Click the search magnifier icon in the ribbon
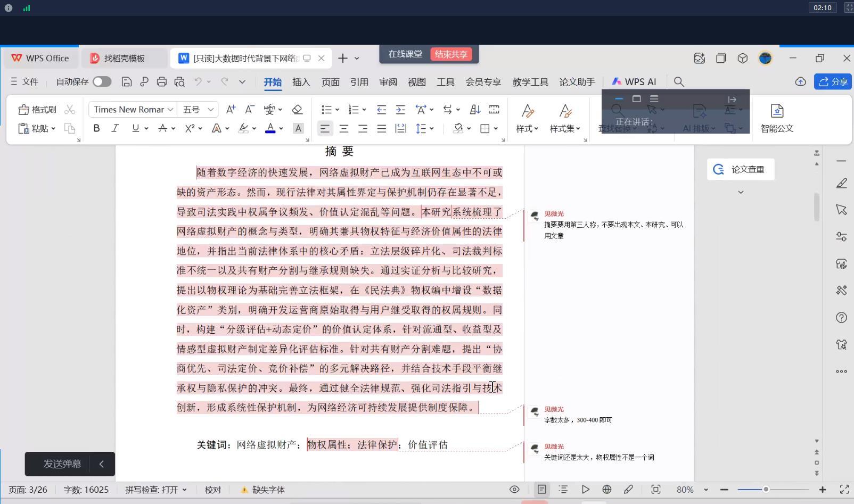The height and width of the screenshot is (504, 854). [x=679, y=81]
